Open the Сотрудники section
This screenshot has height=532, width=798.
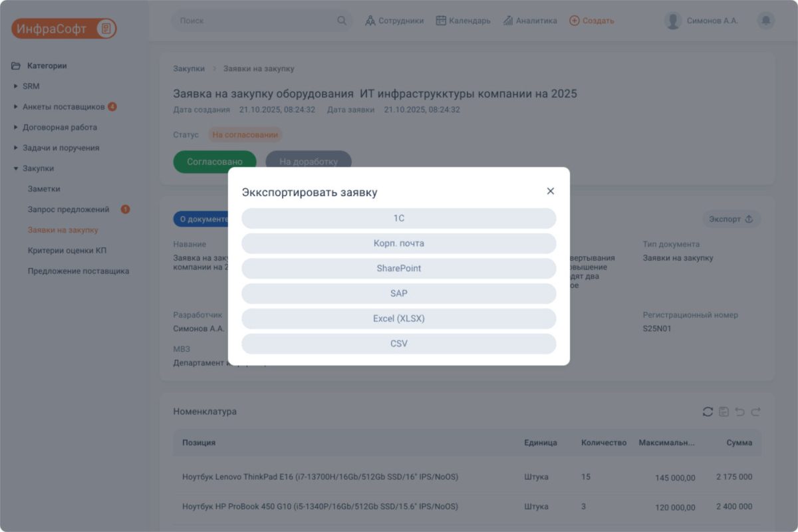click(x=394, y=21)
